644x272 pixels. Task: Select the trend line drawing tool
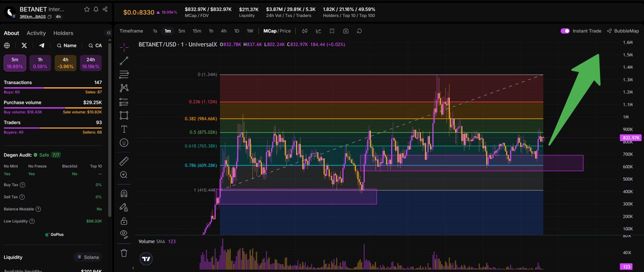coord(124,61)
